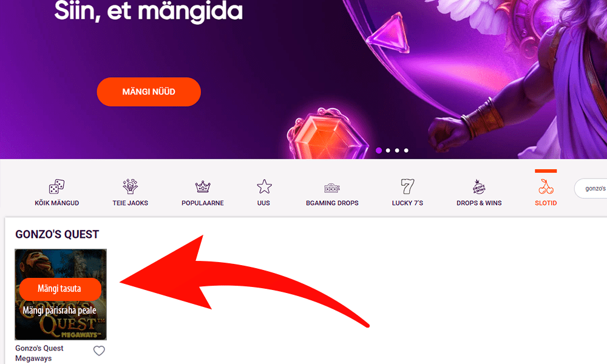The image size is (607, 364).
Task: Click the Mängi tasuta button
Action: pos(60,289)
